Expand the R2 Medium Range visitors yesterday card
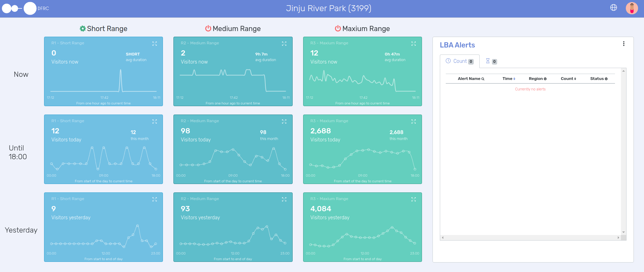This screenshot has height=272, width=644. click(x=284, y=199)
